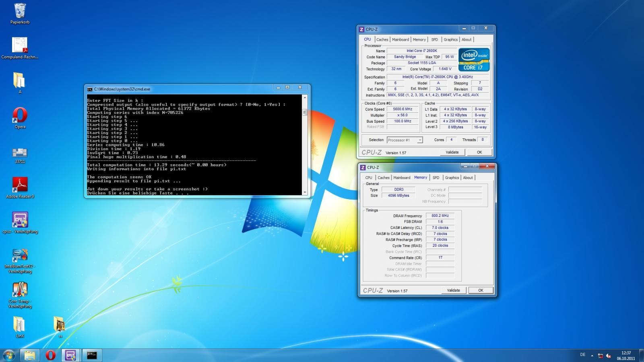Image resolution: width=644 pixels, height=362 pixels.
Task: Open About tab in lower CPU-Z window
Action: [x=468, y=177]
